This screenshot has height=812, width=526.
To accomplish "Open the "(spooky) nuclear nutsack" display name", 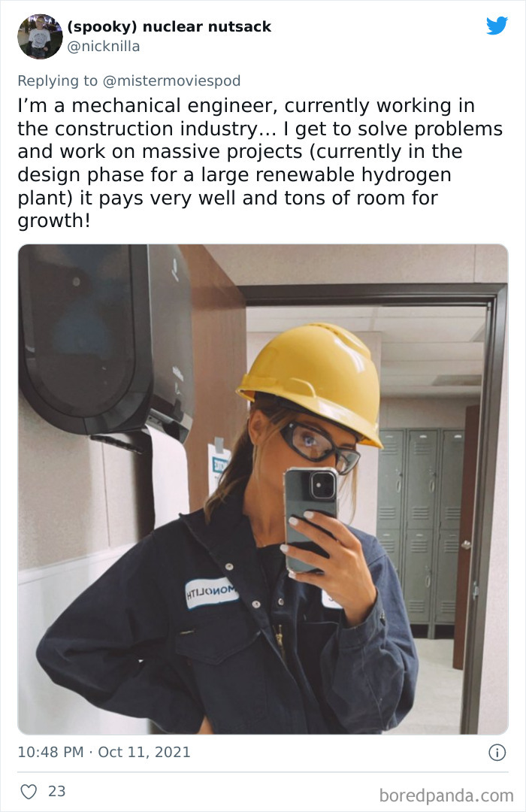I will 169,26.
